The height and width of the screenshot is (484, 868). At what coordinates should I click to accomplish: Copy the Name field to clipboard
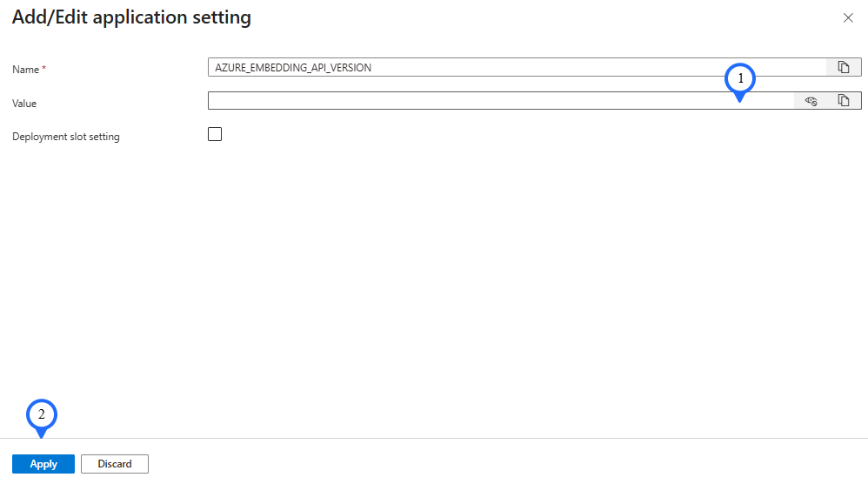pos(843,67)
